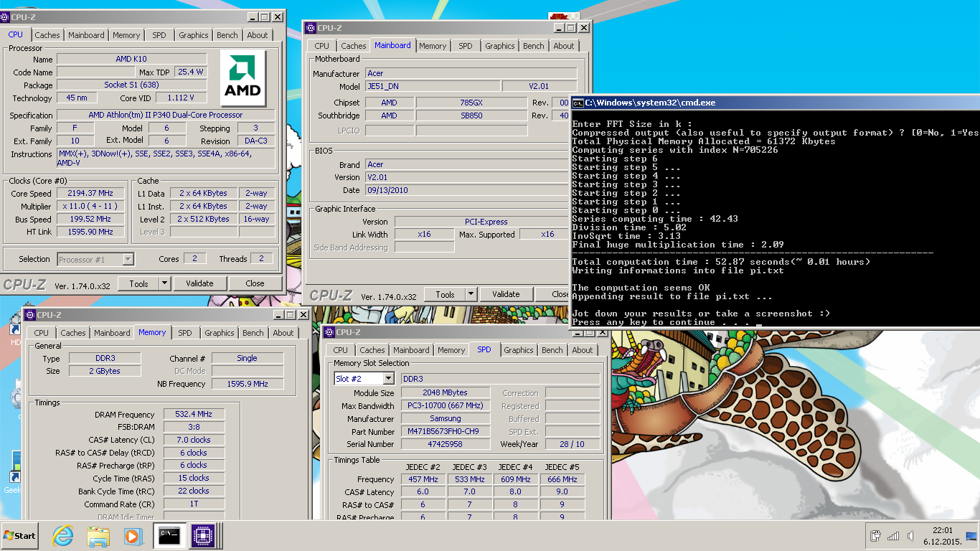Screen dimensions: 980x551
Task: Click the Multiplier value x 11.0 (4 - 11)
Action: pyautogui.click(x=90, y=207)
